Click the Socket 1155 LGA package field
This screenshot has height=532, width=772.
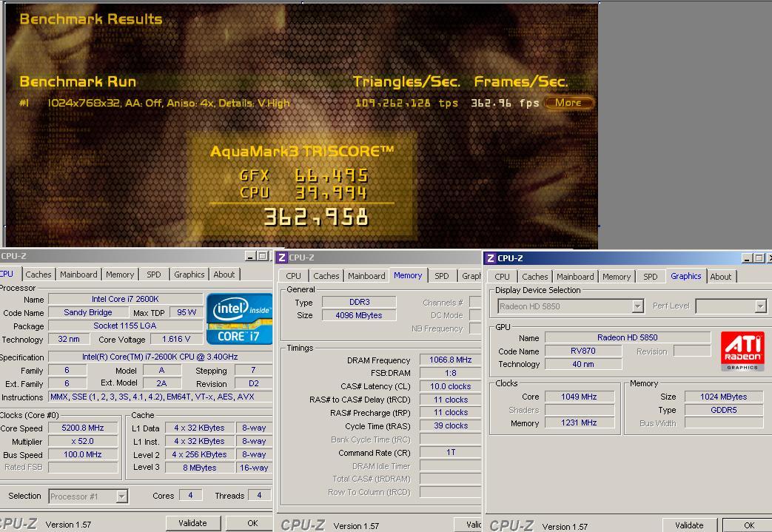pyautogui.click(x=126, y=326)
